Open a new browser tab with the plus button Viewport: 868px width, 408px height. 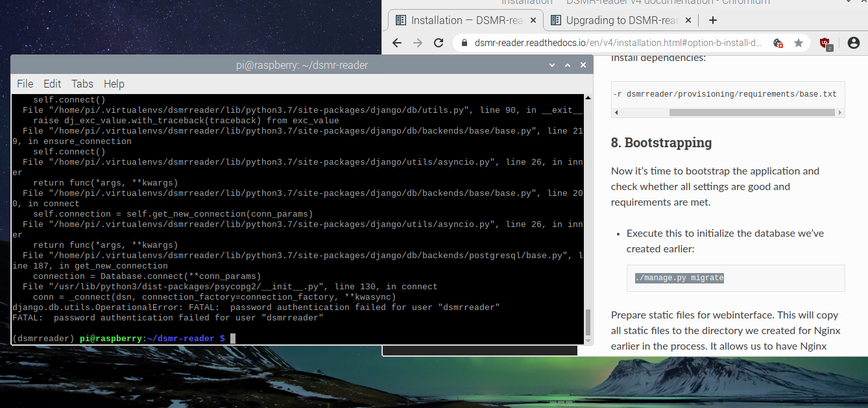(712, 19)
